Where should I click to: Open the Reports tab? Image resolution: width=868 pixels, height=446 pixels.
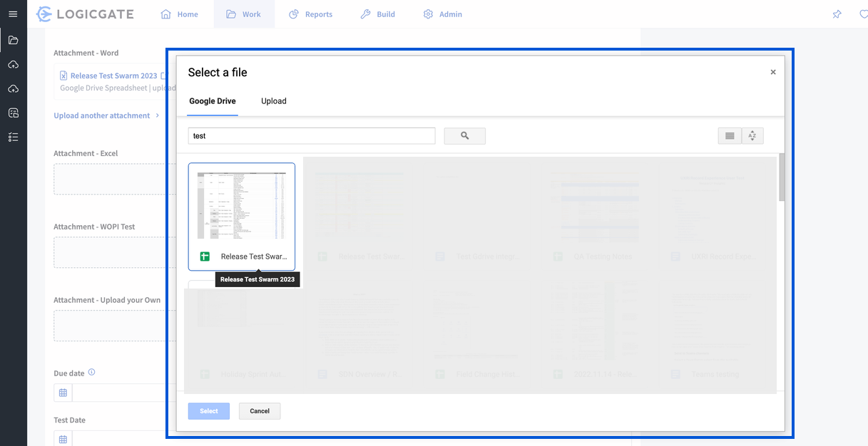[x=311, y=14]
